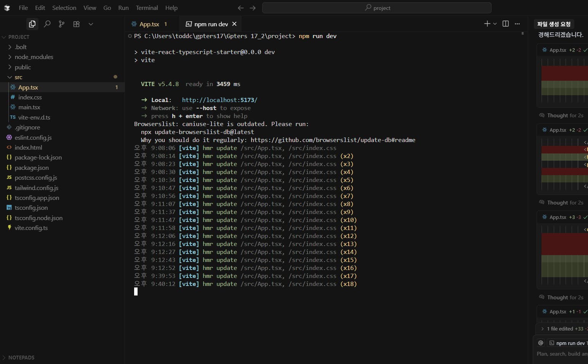Screen dimensions: 588x364
Task: Navigate forward with the right arrow
Action: click(x=253, y=8)
